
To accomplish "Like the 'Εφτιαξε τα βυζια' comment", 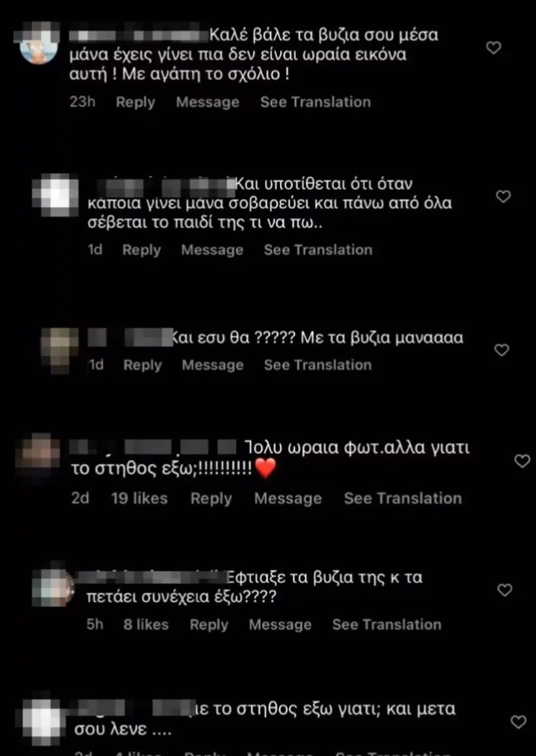I will tap(504, 590).
